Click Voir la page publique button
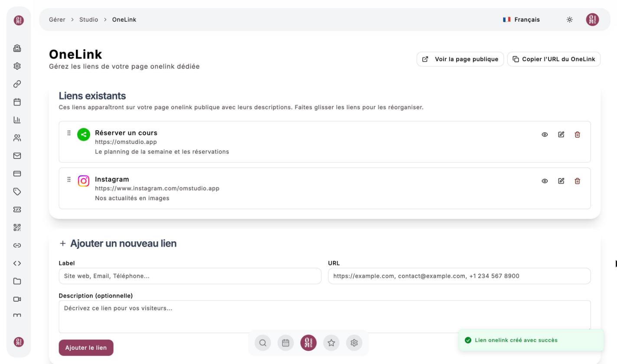617x364 pixels. pyautogui.click(x=460, y=59)
